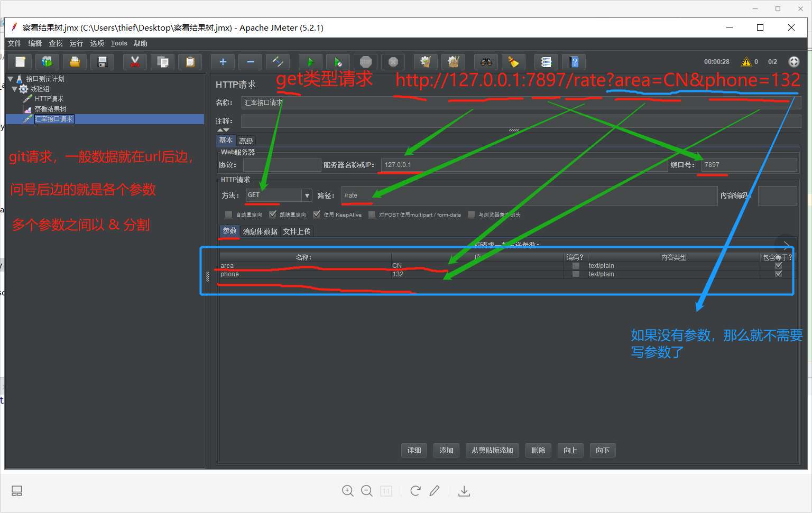Start the test with green play icon
This screenshot has width=812, height=513.
point(311,62)
